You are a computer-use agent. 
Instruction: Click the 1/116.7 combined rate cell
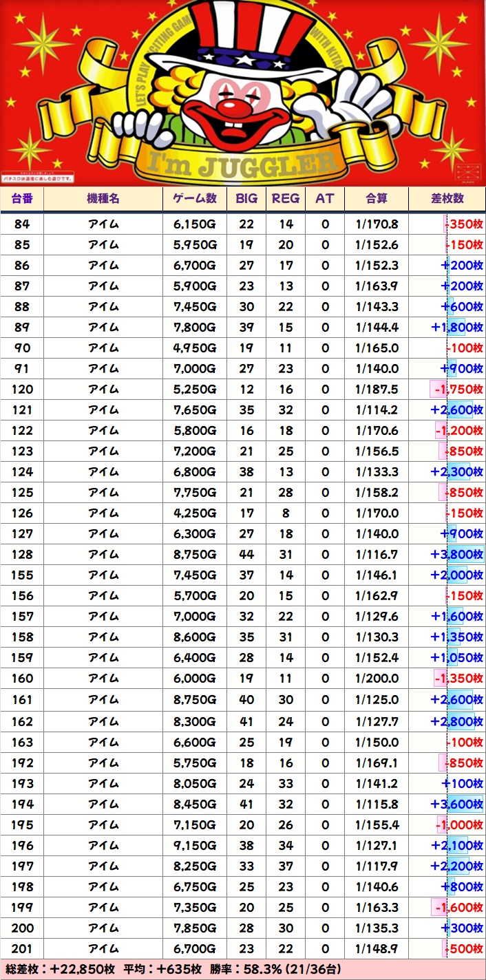(377, 555)
